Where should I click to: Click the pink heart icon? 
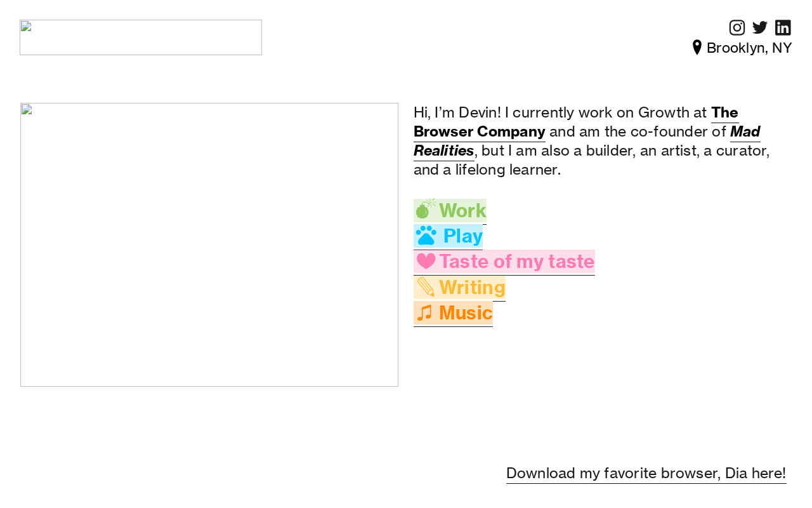[426, 261]
